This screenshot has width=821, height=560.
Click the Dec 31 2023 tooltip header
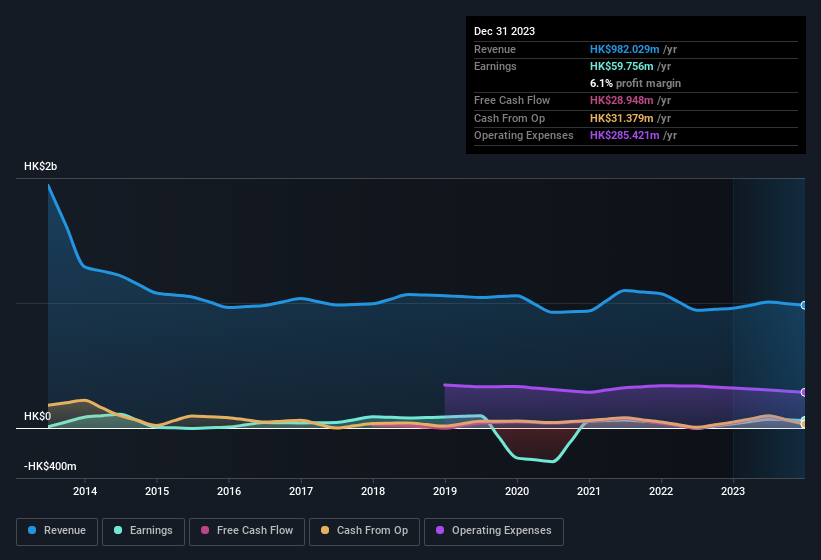click(505, 31)
